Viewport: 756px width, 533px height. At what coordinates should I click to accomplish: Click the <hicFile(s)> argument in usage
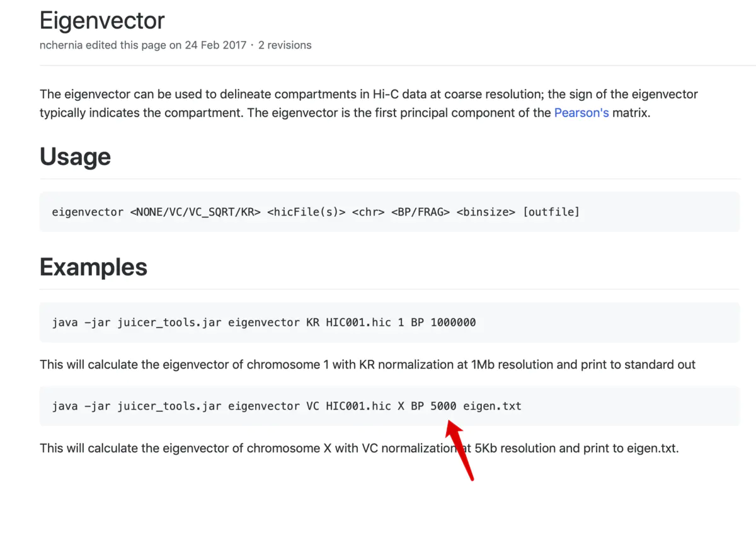[306, 212]
